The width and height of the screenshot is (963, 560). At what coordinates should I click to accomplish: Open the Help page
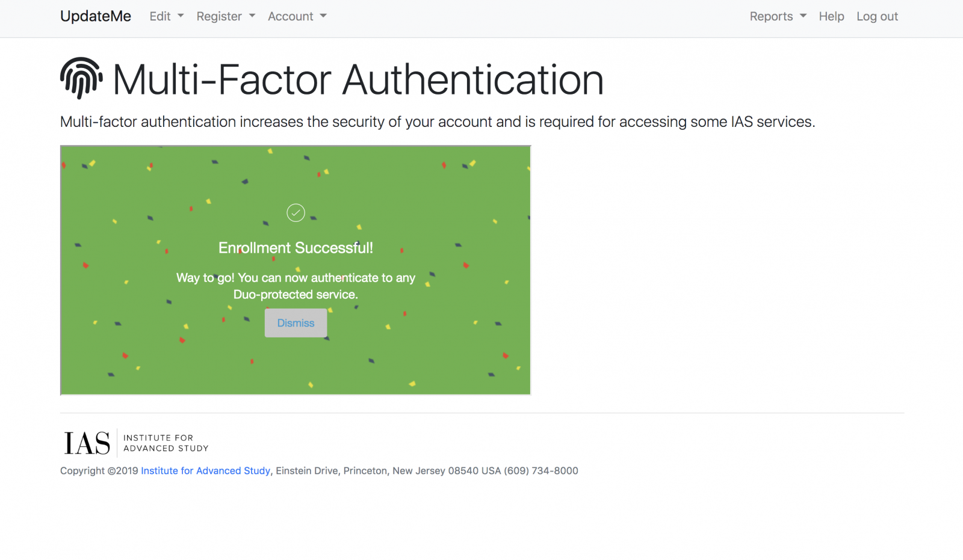coord(831,16)
